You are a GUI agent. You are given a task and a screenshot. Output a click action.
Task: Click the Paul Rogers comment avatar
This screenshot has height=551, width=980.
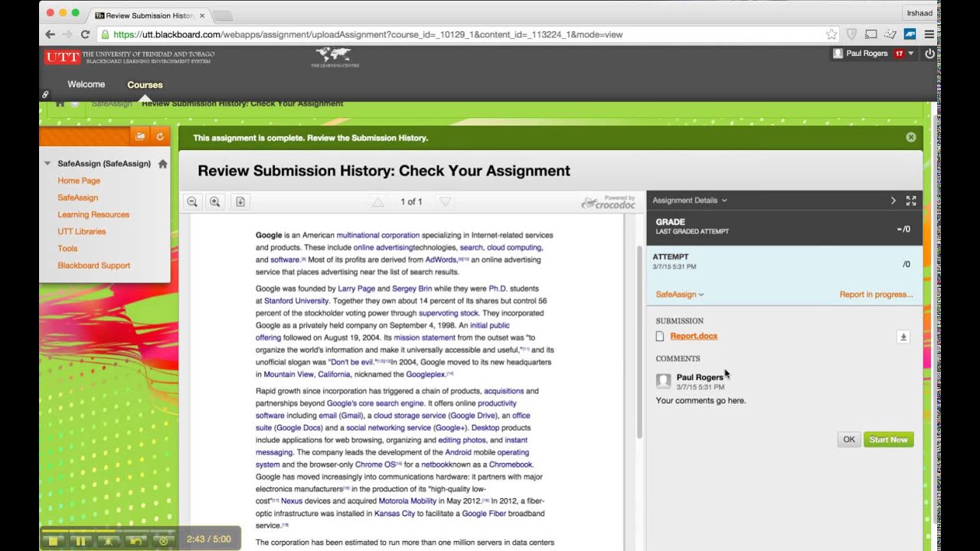pyautogui.click(x=664, y=381)
